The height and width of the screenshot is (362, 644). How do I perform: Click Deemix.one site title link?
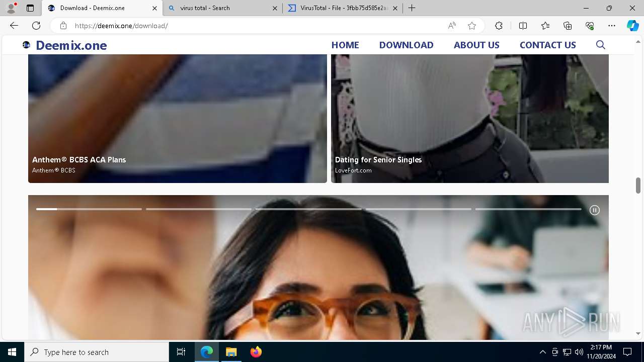(x=71, y=45)
